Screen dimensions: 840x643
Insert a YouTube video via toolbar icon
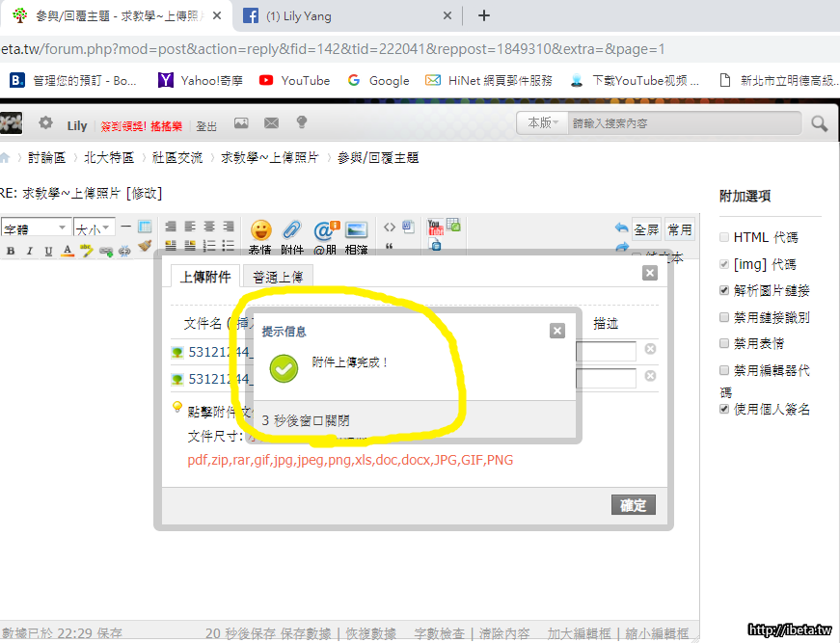434,228
